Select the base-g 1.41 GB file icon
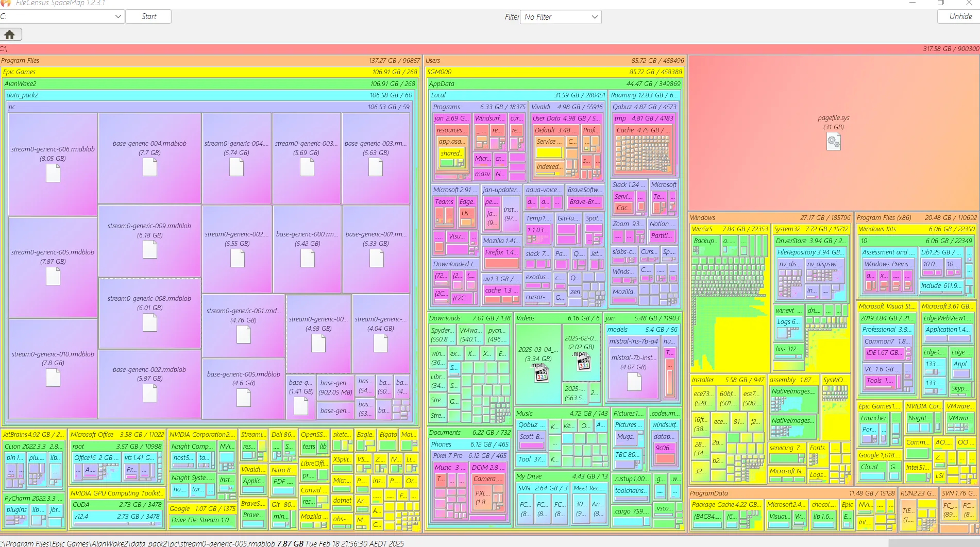Viewport: 980px width, 547px height. point(301,406)
